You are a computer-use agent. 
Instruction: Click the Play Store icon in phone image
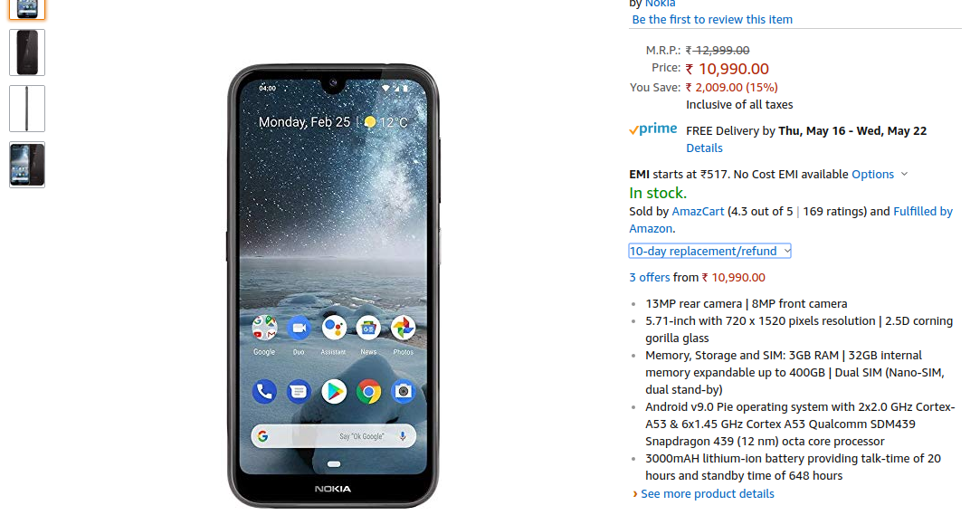coord(334,392)
